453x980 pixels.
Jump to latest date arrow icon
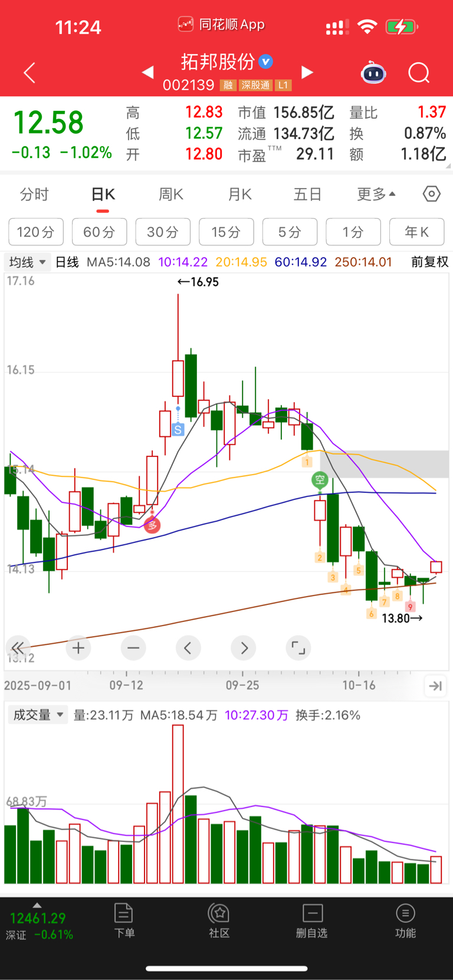click(435, 685)
